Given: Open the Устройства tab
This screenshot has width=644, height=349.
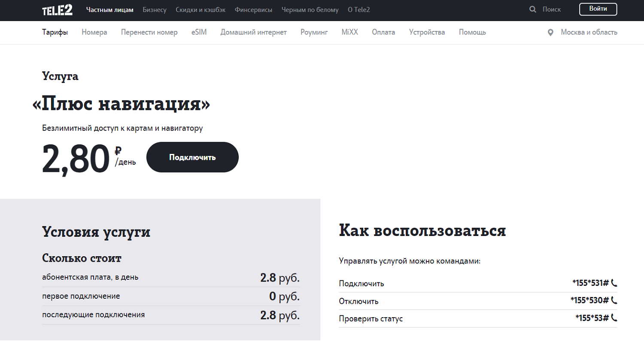Looking at the screenshot, I should point(427,32).
